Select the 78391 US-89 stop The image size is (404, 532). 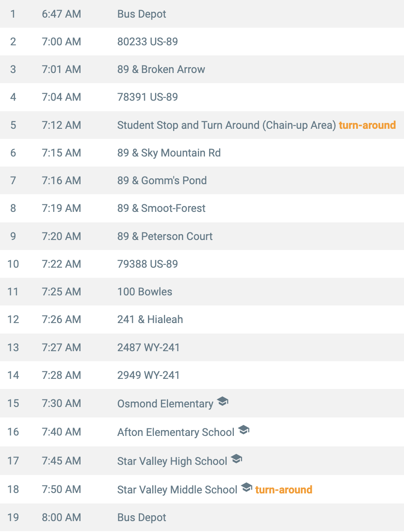pyautogui.click(x=202, y=97)
